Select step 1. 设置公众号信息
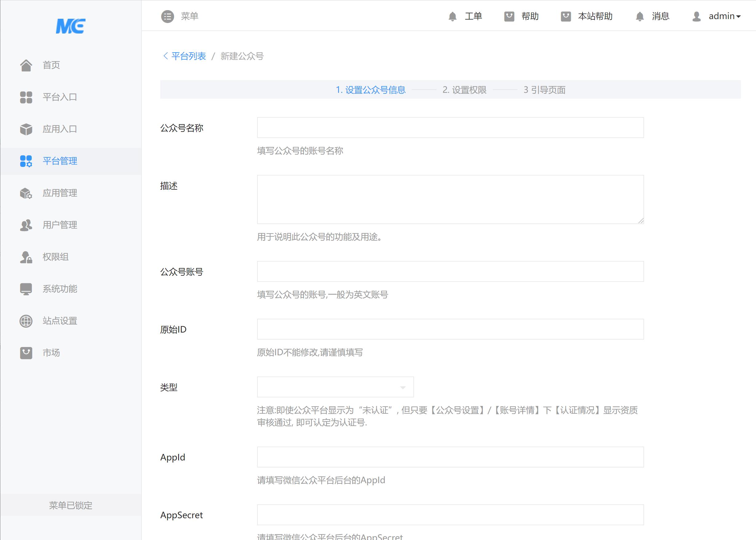Viewport: 756px width, 540px height. click(370, 90)
